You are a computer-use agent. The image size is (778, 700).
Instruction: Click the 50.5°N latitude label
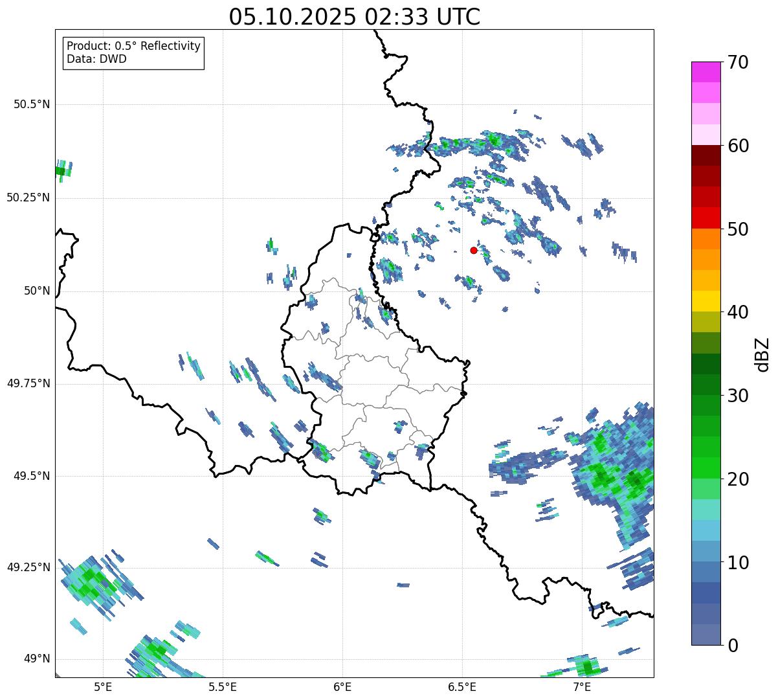point(32,104)
